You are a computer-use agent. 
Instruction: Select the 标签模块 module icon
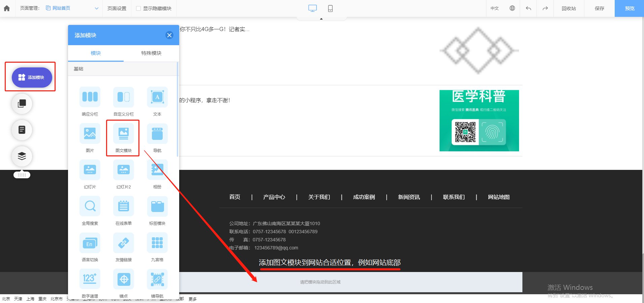[x=157, y=206]
